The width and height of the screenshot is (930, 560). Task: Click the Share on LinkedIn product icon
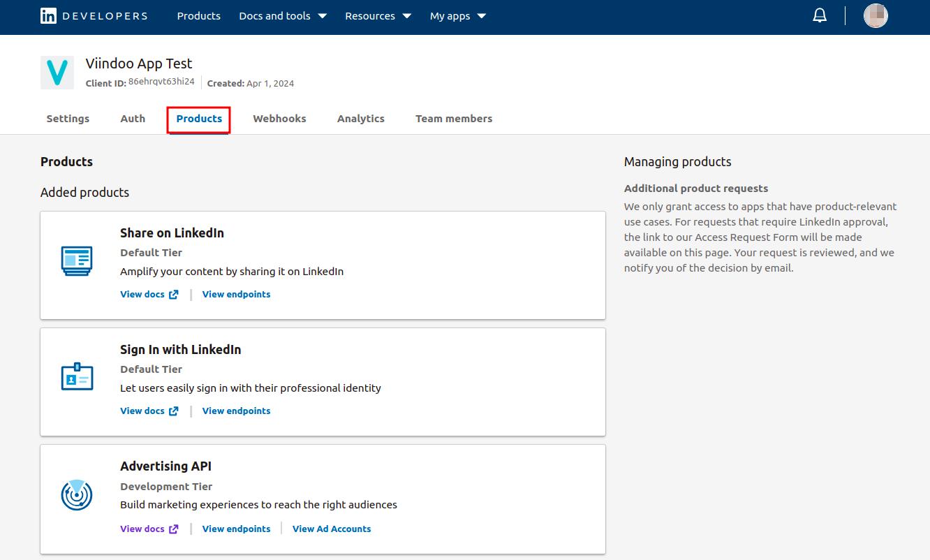(77, 260)
